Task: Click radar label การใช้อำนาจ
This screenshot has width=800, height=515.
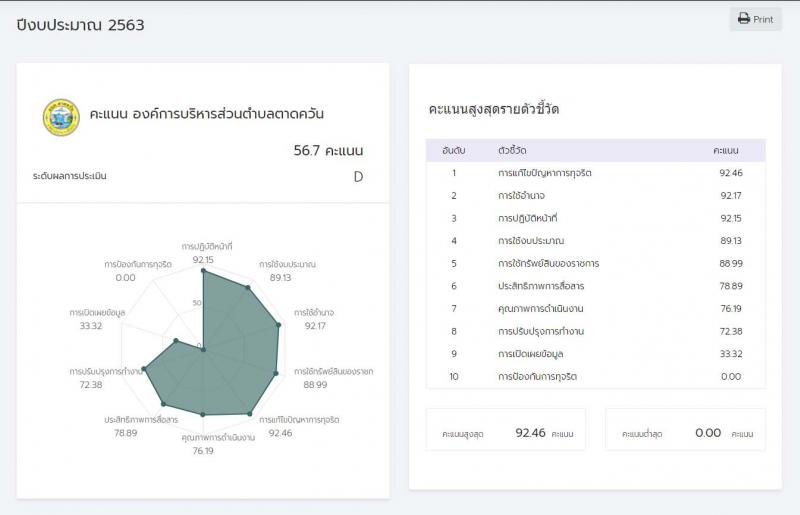Action: [314, 312]
